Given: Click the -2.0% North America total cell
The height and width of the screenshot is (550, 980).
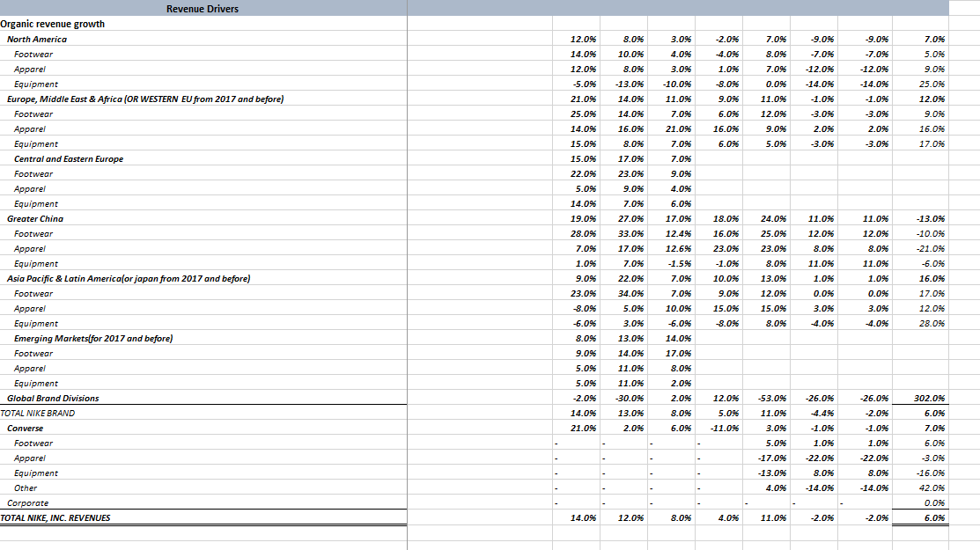Looking at the screenshot, I should click(x=718, y=39).
